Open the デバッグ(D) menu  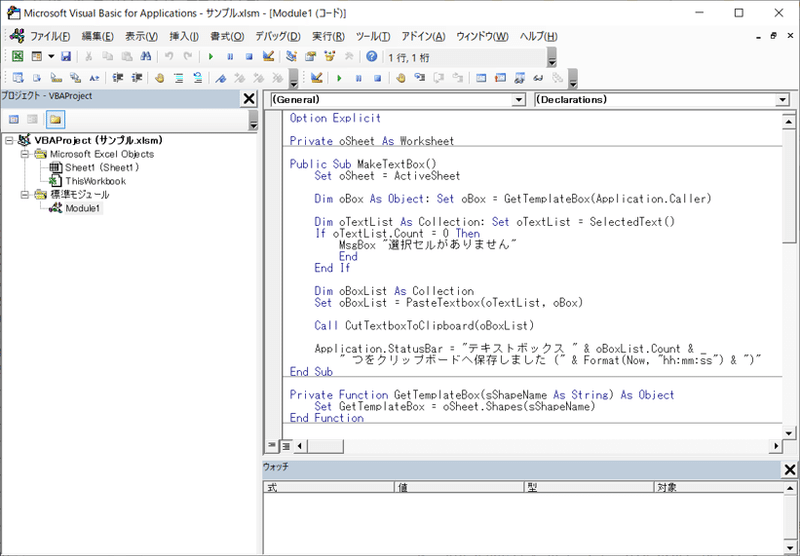point(278,37)
